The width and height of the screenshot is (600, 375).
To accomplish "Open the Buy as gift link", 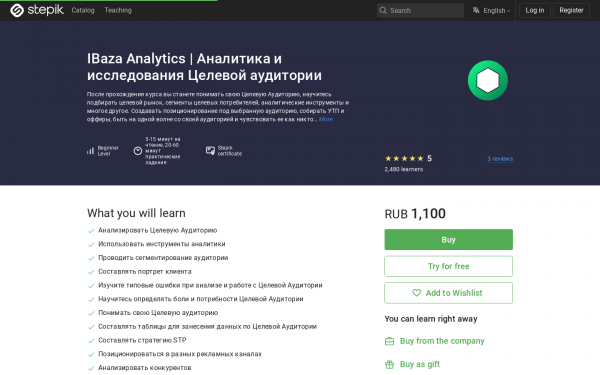I will (420, 364).
